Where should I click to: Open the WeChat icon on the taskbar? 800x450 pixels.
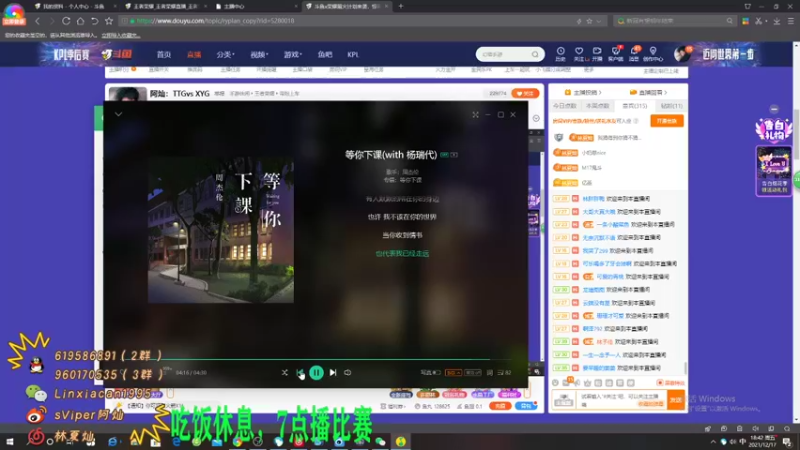pos(380,442)
